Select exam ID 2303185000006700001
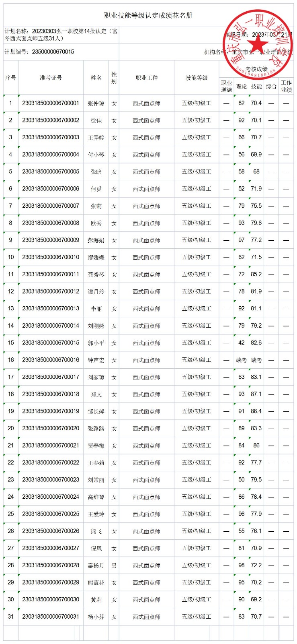297x644 pixels. [51, 103]
